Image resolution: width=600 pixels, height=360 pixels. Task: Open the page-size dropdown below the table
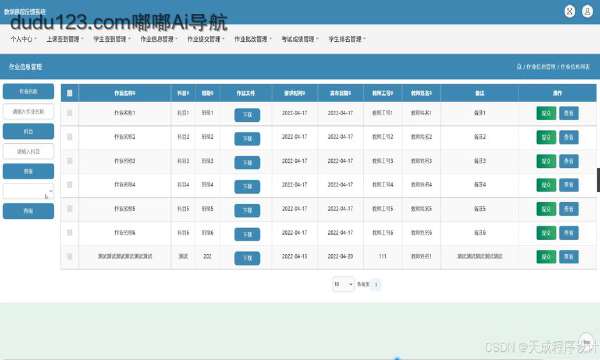point(343,284)
